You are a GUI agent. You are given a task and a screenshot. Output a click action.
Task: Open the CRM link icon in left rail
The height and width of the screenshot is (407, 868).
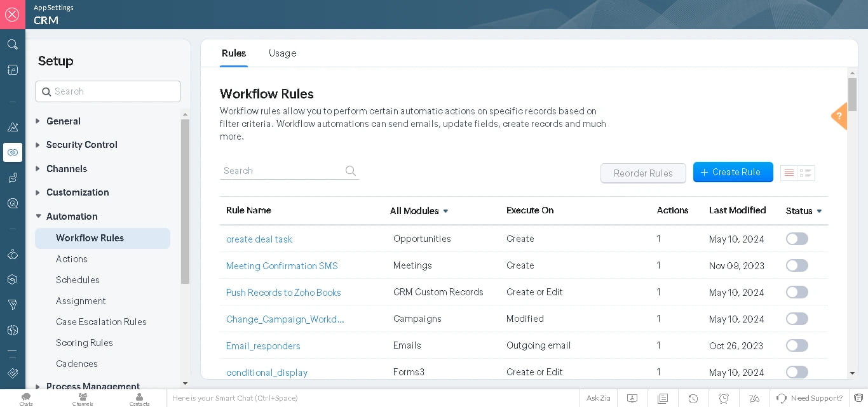point(12,152)
